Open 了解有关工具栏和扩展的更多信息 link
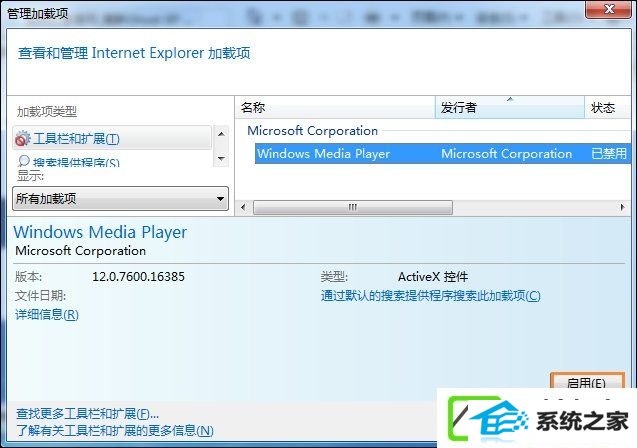 [115, 431]
